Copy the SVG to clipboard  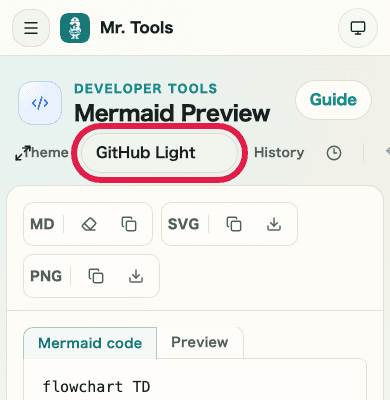234,224
